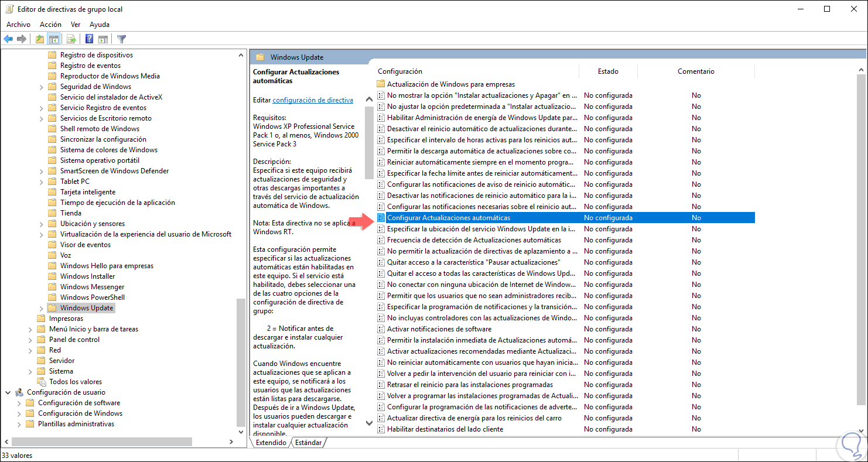Image resolution: width=868 pixels, height=462 pixels.
Task: Click the policy icon of Retrasar el reinicio row
Action: tap(381, 385)
